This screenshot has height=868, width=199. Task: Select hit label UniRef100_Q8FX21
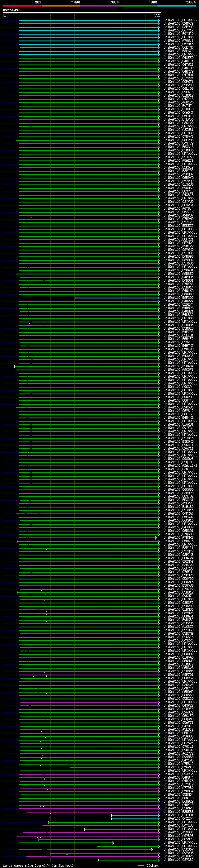tap(178, 239)
